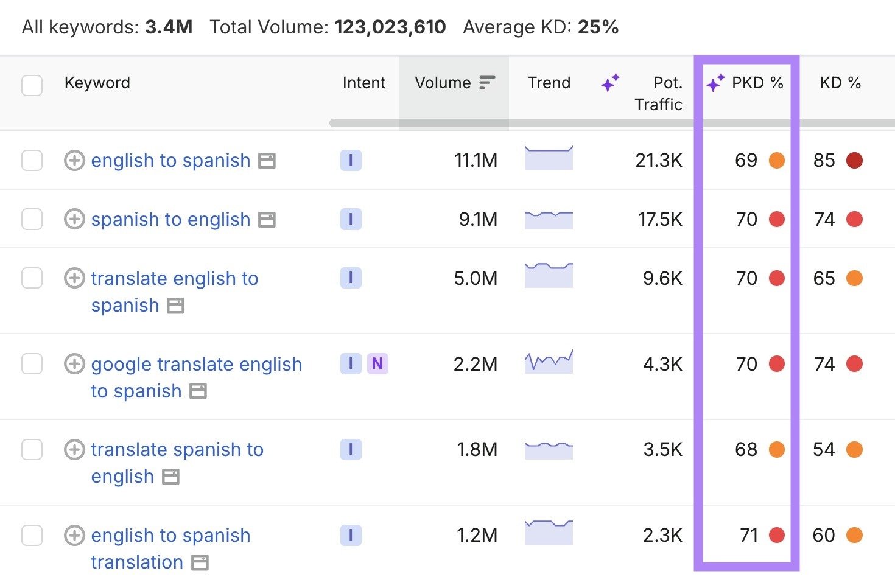The width and height of the screenshot is (895, 588).
Task: Click plus icon for 'translate english to spanish'
Action: pyautogui.click(x=74, y=278)
